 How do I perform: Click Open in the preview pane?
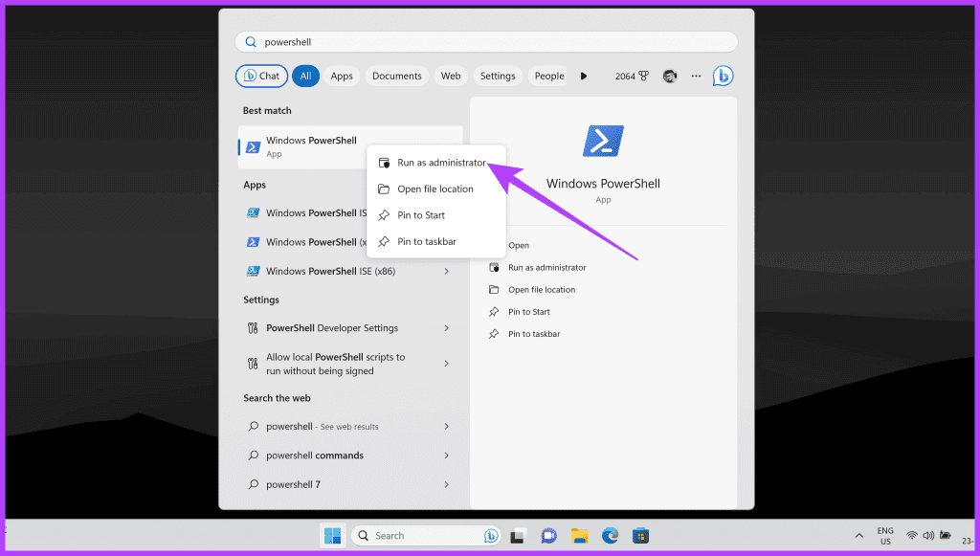(518, 246)
